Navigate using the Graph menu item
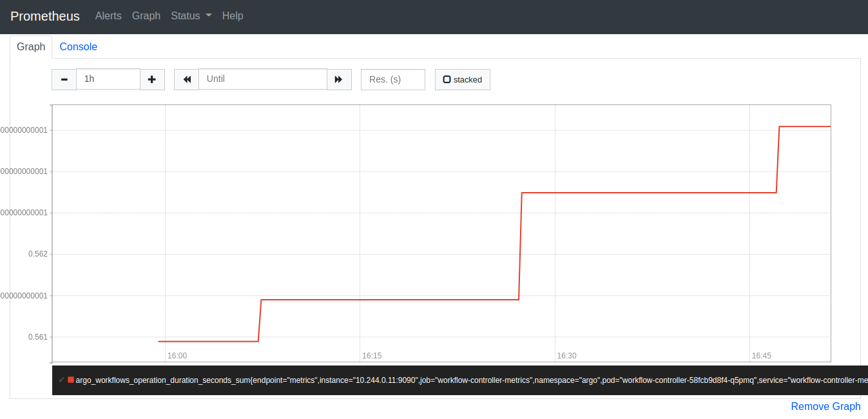 (x=146, y=15)
